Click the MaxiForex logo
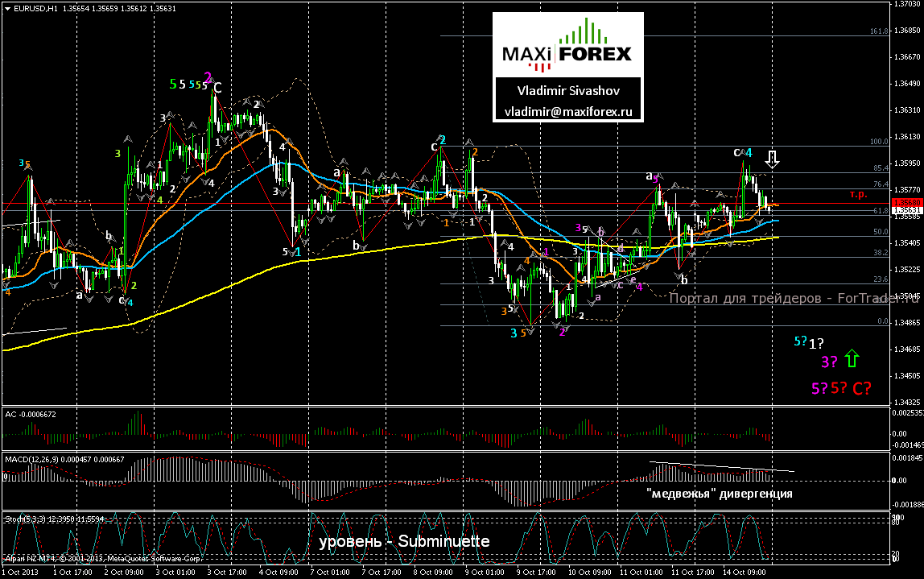The height and width of the screenshot is (579, 924). [567, 45]
